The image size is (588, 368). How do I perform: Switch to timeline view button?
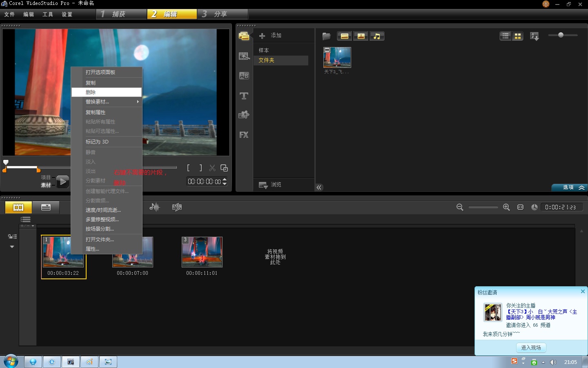pyautogui.click(x=46, y=207)
